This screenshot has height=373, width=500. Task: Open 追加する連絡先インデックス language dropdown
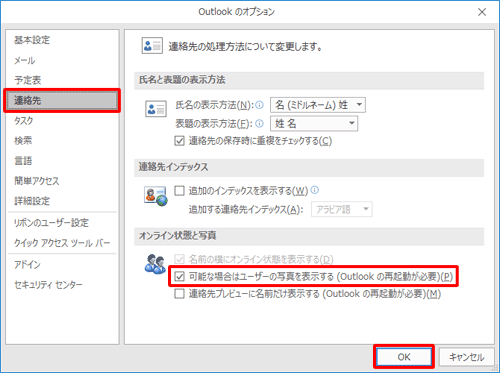pos(342,209)
